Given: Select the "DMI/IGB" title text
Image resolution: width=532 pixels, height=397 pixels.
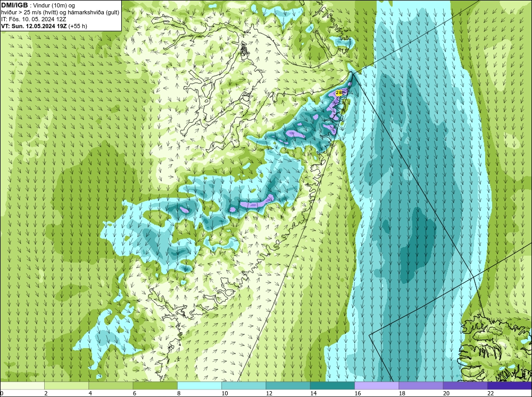Looking at the screenshot, I should (x=14, y=5).
